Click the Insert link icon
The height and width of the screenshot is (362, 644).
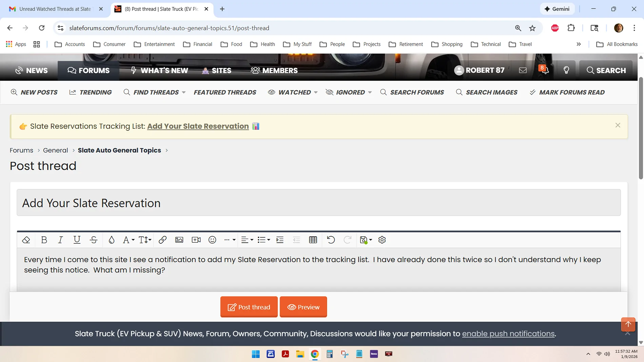(x=162, y=240)
